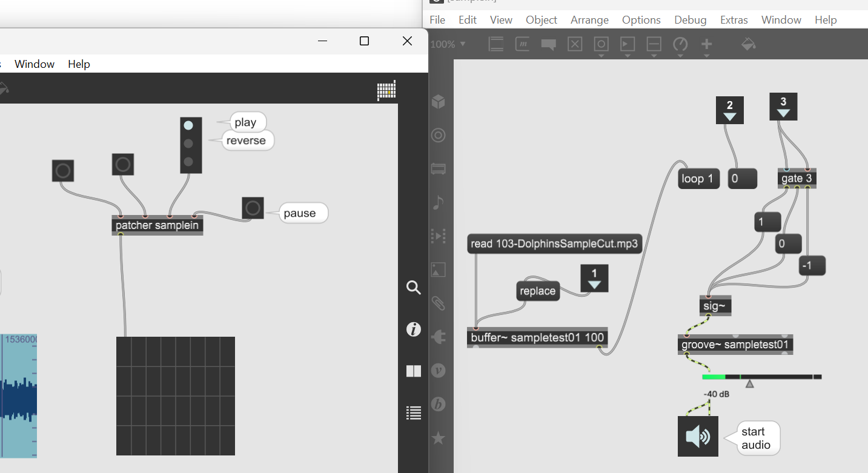The image size is (868, 473).
Task: Click the -40 dB gain value
Action: pyautogui.click(x=717, y=394)
